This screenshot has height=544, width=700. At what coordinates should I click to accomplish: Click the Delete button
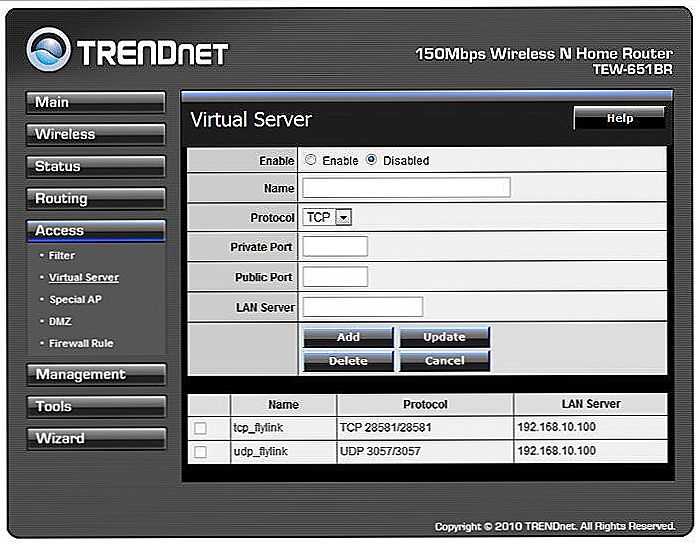point(348,361)
